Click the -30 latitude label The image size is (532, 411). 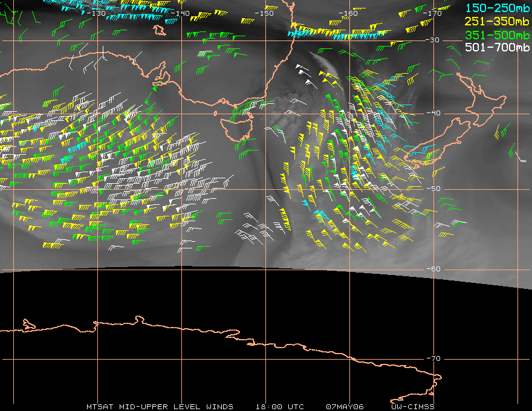(x=432, y=40)
